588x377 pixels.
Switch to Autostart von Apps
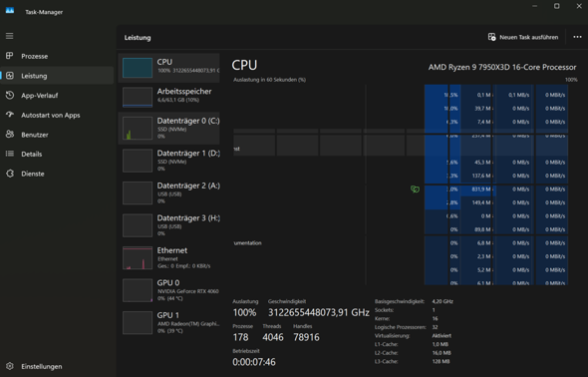pos(57,115)
